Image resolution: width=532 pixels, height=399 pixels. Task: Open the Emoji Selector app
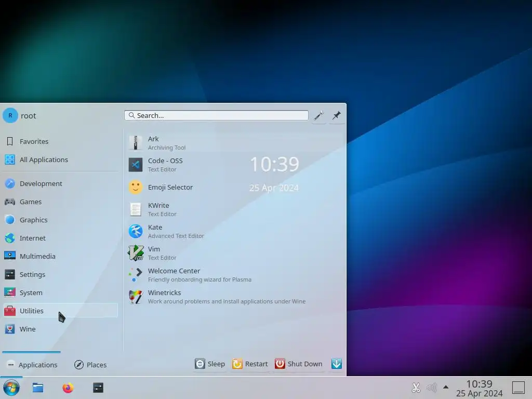point(234,187)
